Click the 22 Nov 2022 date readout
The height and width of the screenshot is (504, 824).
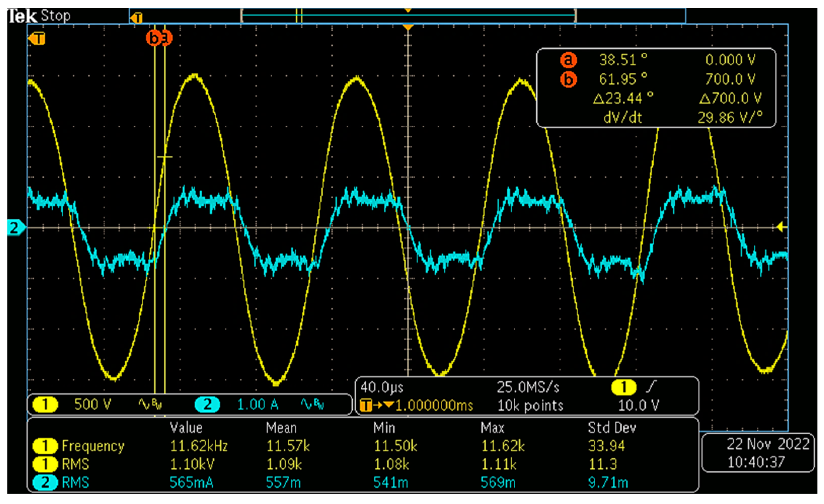click(x=768, y=444)
